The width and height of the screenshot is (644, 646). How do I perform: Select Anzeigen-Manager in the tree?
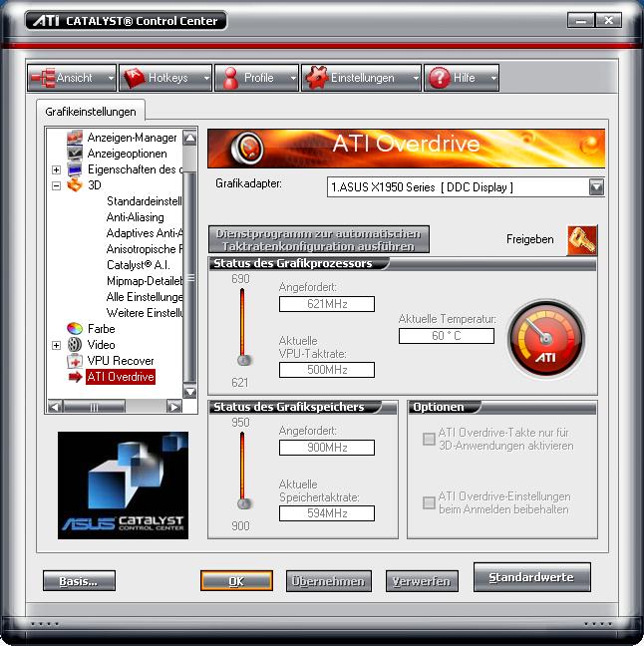pos(132,138)
